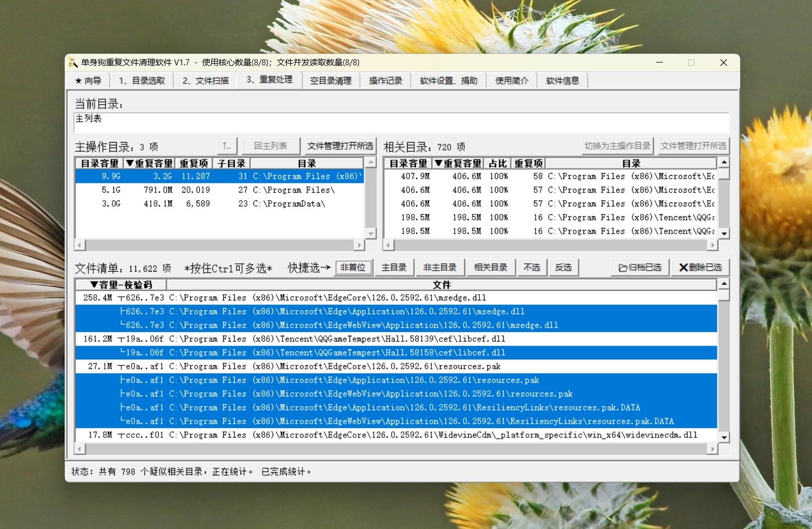Click the 当前目录 path text field
Image resolution: width=812 pixels, height=529 pixels.
[x=401, y=122]
